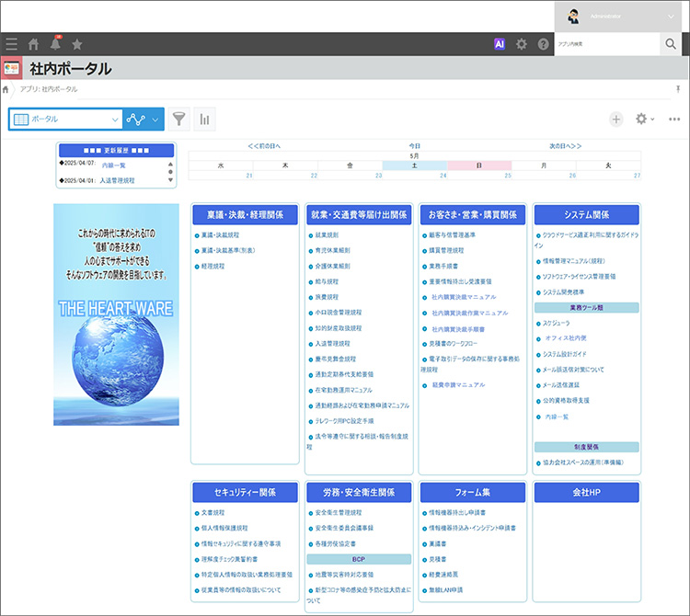Open the help question mark icon
This screenshot has width=690, height=616.
pyautogui.click(x=543, y=44)
